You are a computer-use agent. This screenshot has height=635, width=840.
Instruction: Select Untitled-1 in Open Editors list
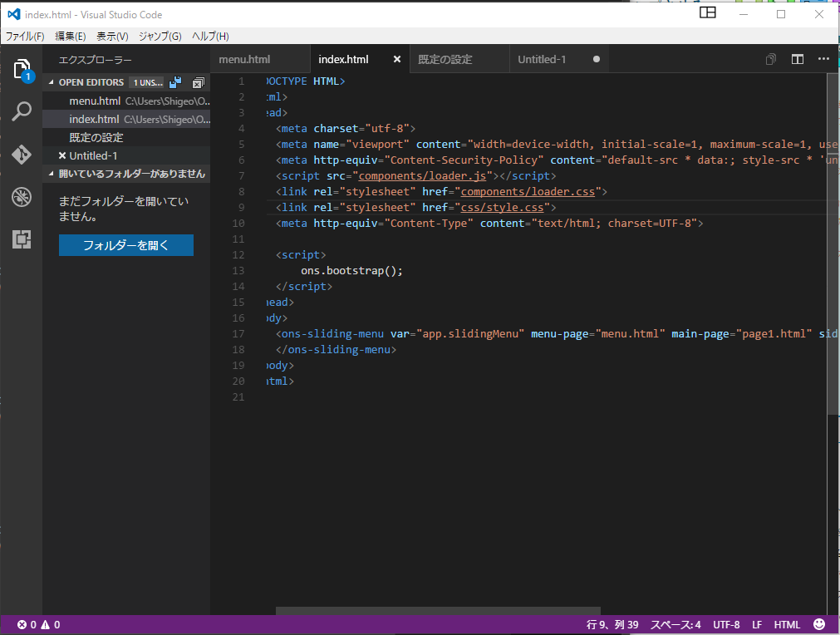pos(126,155)
